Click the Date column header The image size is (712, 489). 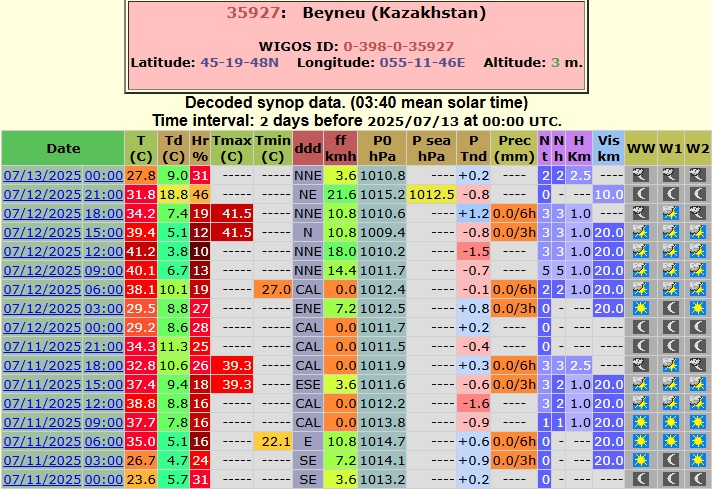point(63,148)
